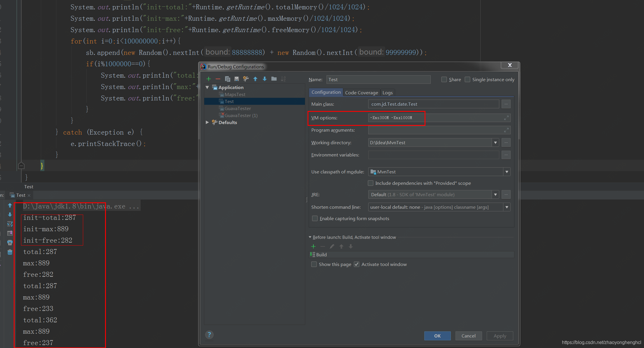Add a new run configuration

point(208,79)
